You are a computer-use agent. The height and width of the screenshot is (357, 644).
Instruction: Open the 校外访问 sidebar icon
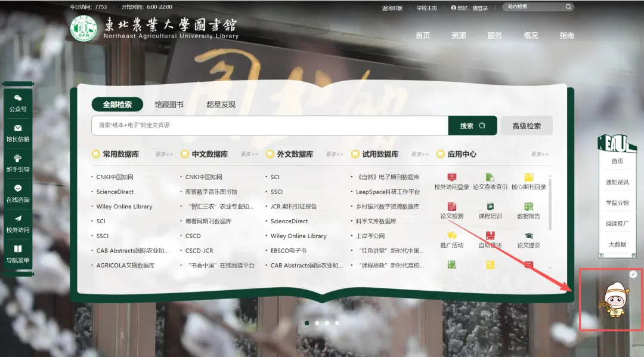(18, 218)
